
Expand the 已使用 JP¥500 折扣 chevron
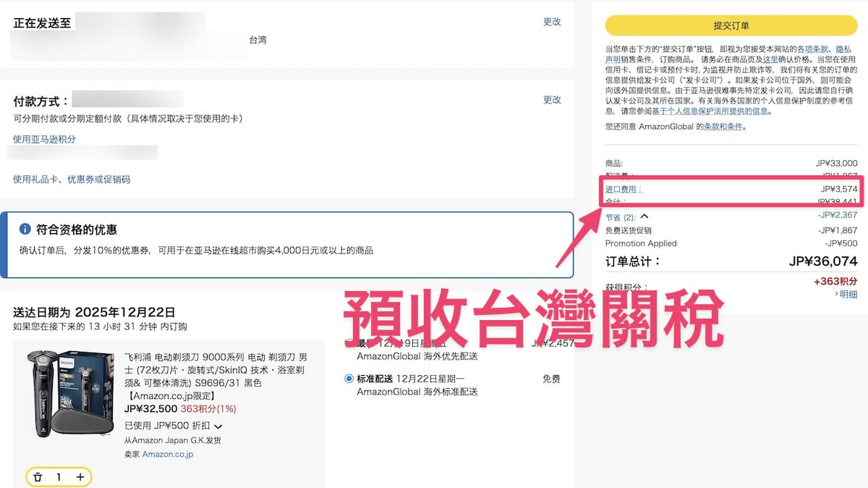click(x=218, y=427)
